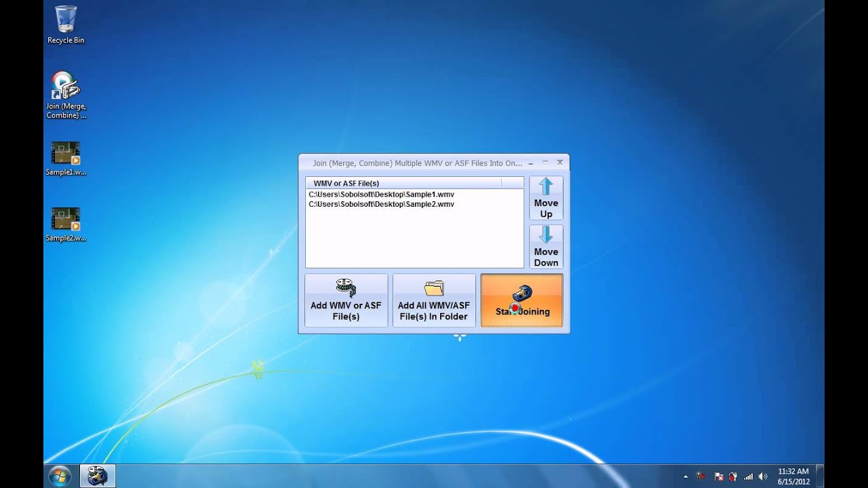Click Add All WMV/ASF File(s) In Folder
The height and width of the screenshot is (488, 868).
pyautogui.click(x=434, y=300)
